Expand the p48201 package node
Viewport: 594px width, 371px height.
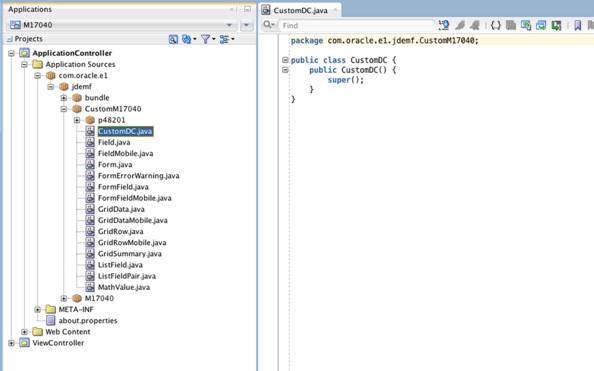click(77, 120)
